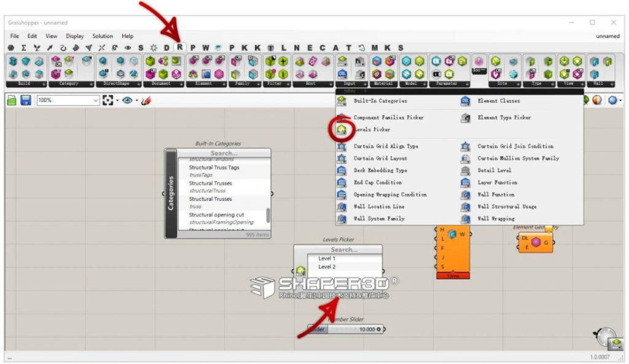
Task: Click the blue preview sphere icon at toolbar right
Action: (x=612, y=100)
